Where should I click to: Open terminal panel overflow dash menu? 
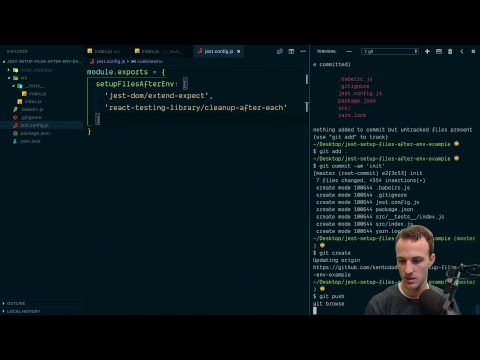tap(349, 51)
